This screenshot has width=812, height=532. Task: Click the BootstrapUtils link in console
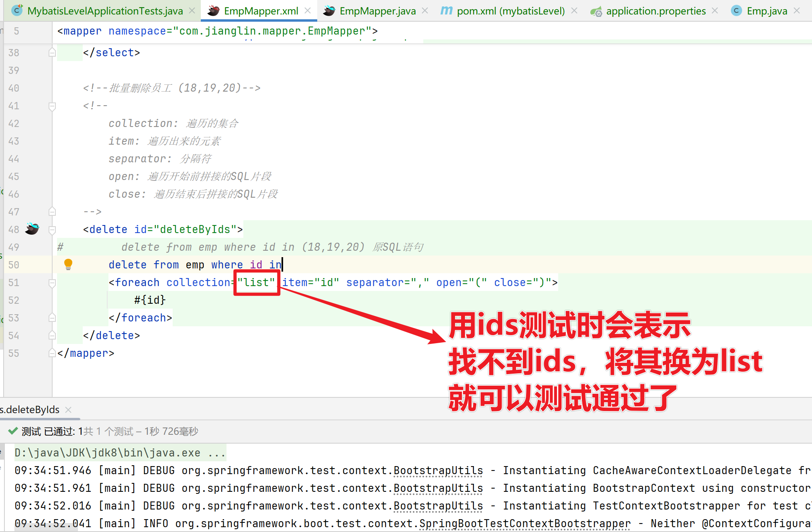(438, 470)
